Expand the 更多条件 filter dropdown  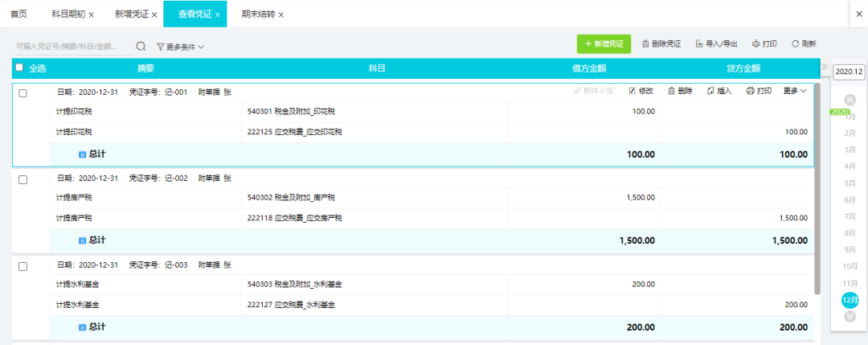click(181, 47)
